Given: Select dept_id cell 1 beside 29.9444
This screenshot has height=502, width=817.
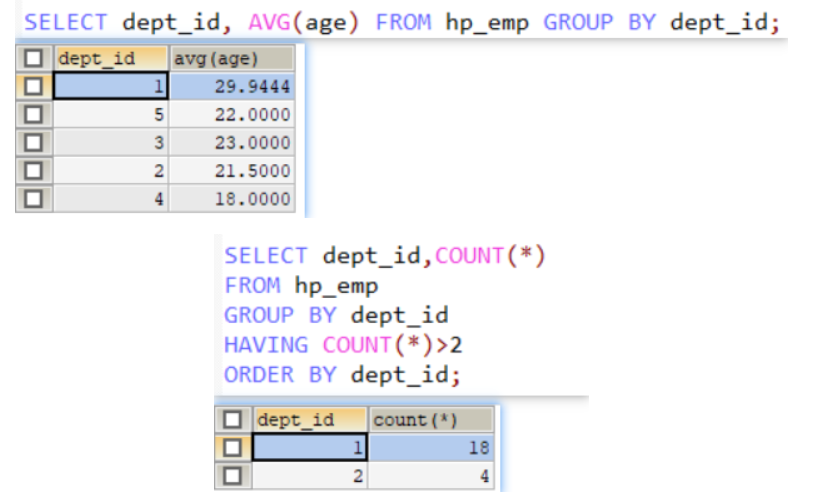Looking at the screenshot, I should point(110,87).
